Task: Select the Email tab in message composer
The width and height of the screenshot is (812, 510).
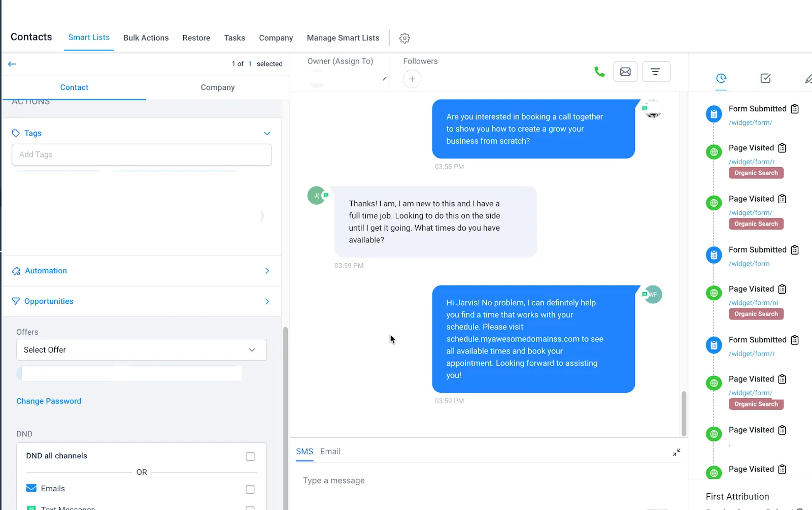Action: point(330,452)
